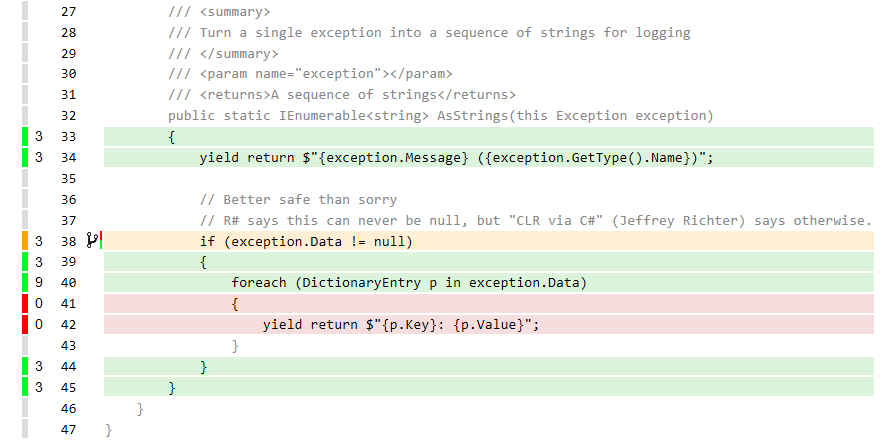Click the "Better safe than sorry" comment
Image resolution: width=895 pixels, height=443 pixels.
(x=299, y=200)
